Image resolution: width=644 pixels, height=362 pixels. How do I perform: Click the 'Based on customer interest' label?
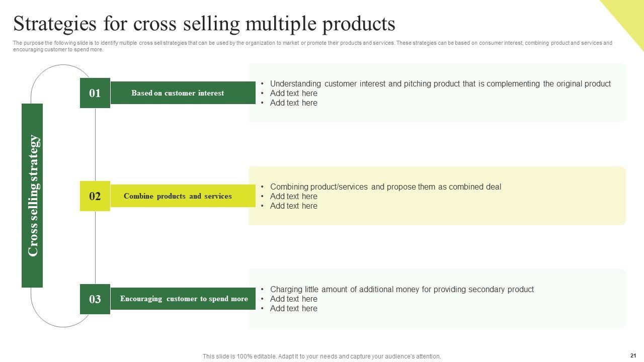(x=178, y=93)
